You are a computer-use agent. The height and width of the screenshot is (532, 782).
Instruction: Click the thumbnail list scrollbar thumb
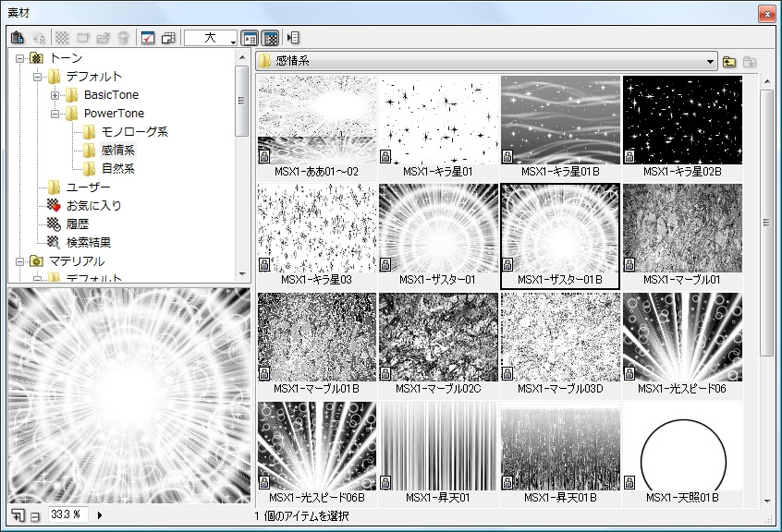(766, 223)
